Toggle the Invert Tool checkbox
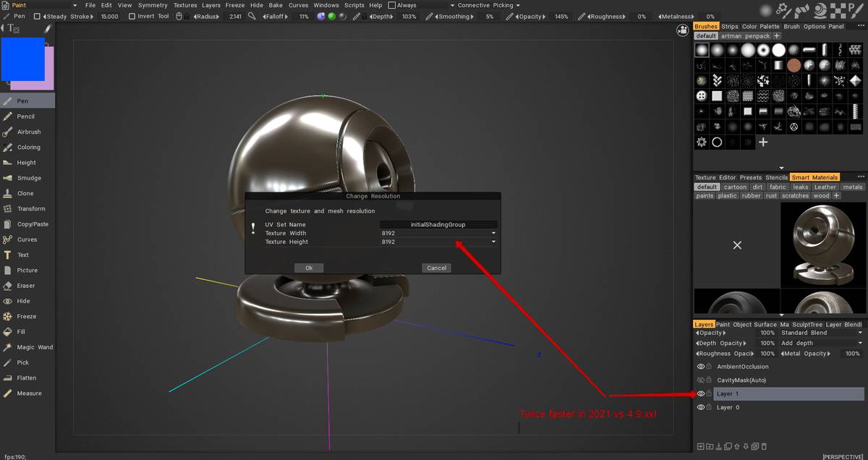The height and width of the screenshot is (460, 868). coord(132,16)
